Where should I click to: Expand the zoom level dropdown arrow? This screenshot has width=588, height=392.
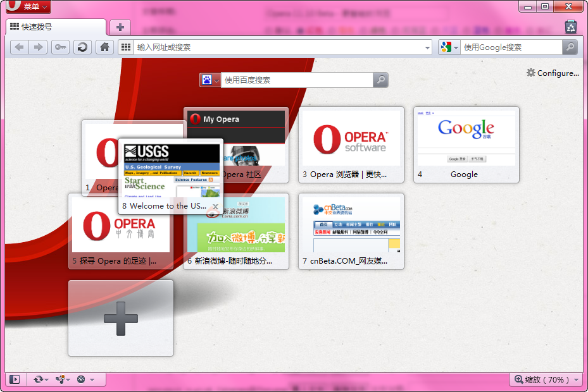click(577, 380)
